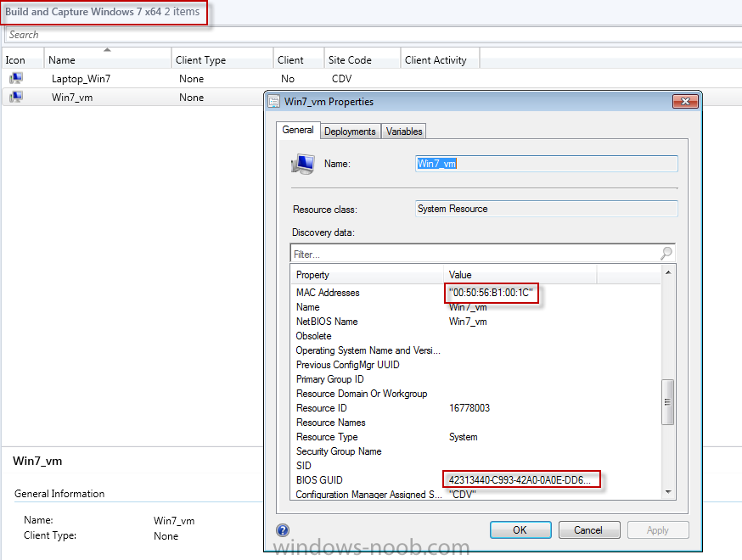This screenshot has width=742, height=560.
Task: Select Configuration Manager Assigned Sites row
Action: (x=475, y=495)
